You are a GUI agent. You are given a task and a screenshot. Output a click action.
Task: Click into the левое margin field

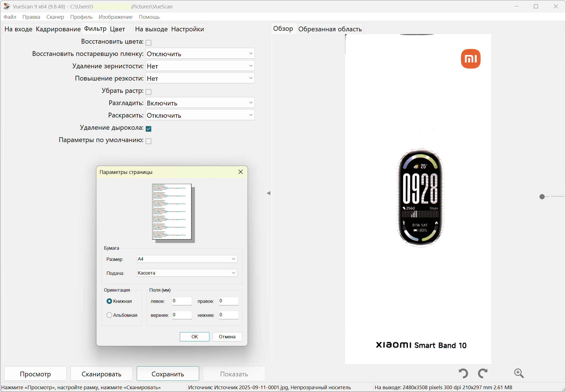(182, 301)
